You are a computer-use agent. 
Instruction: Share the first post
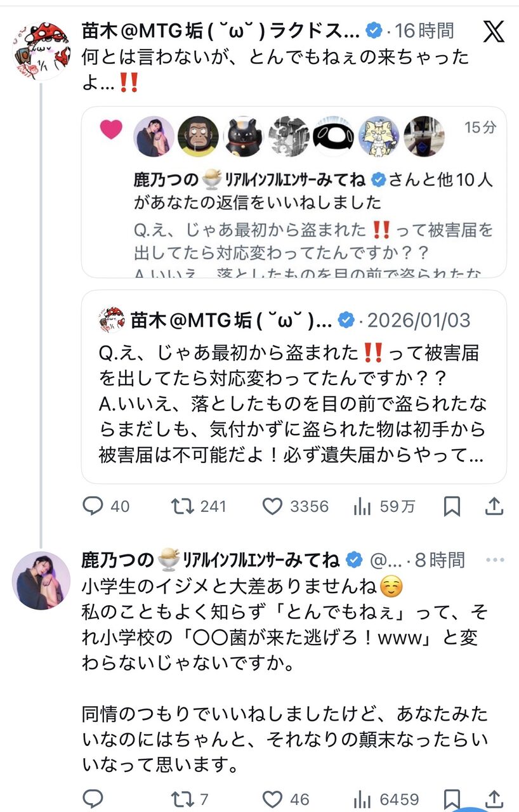coord(494,506)
